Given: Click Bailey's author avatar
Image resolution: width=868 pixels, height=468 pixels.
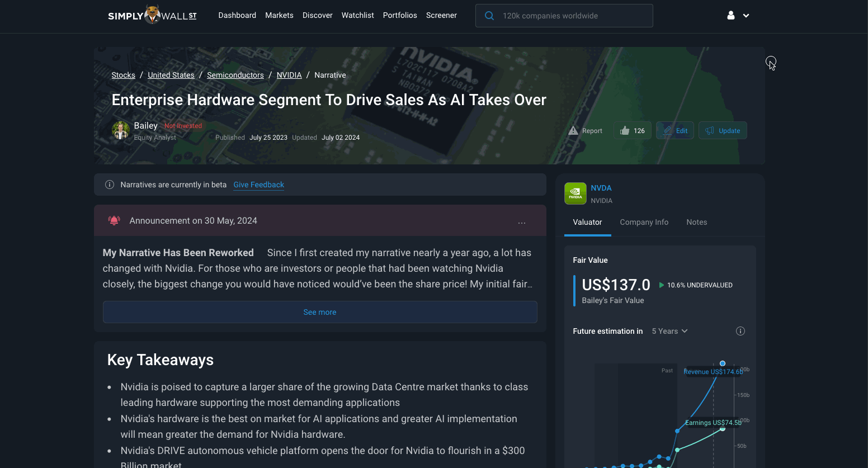Looking at the screenshot, I should pyautogui.click(x=121, y=130).
